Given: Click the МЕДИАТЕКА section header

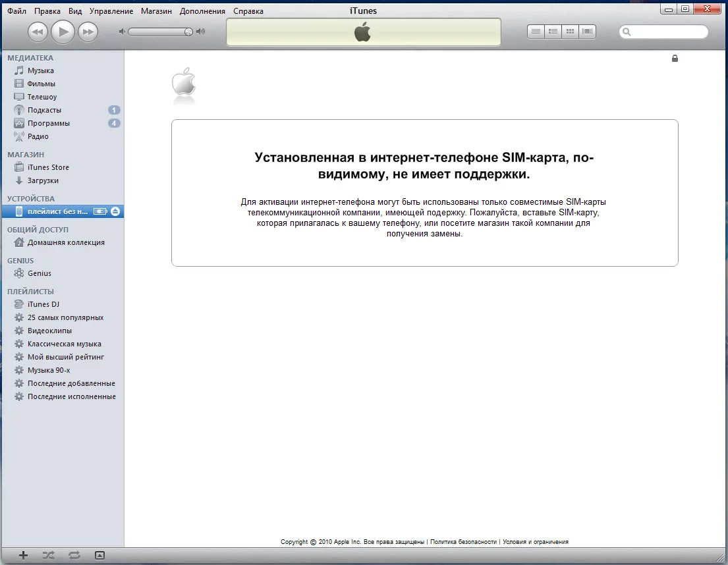Looking at the screenshot, I should (x=30, y=58).
